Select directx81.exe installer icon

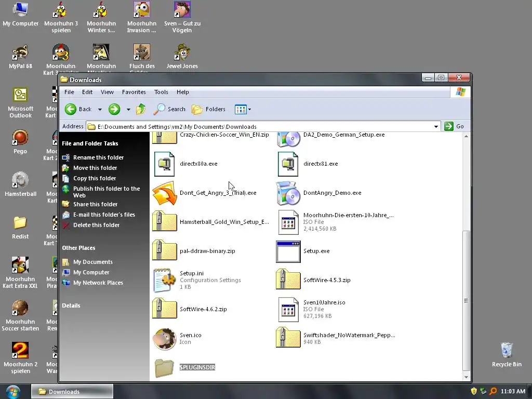click(x=288, y=164)
